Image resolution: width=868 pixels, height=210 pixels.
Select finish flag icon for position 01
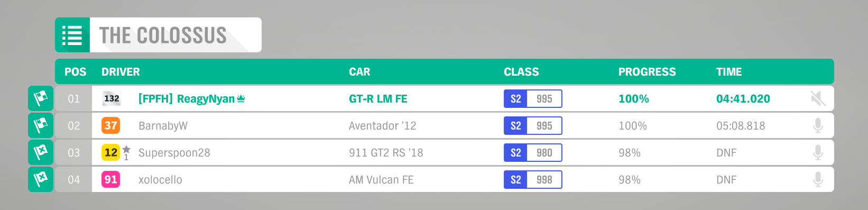click(x=41, y=98)
